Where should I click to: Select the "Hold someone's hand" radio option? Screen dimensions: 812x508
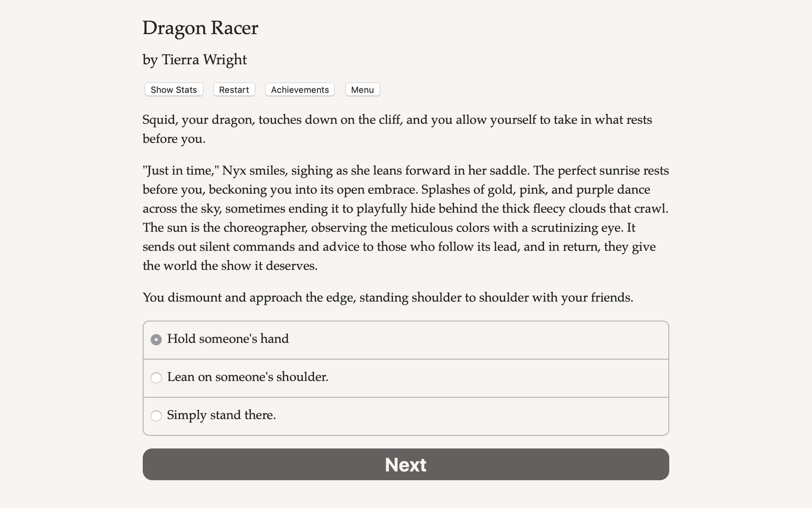[156, 339]
